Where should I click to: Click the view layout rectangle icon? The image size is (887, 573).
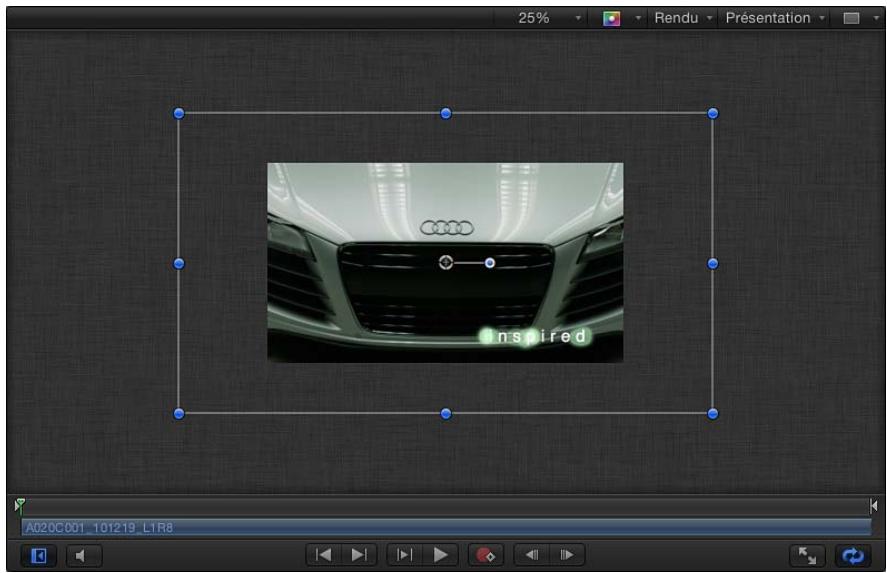tap(851, 19)
